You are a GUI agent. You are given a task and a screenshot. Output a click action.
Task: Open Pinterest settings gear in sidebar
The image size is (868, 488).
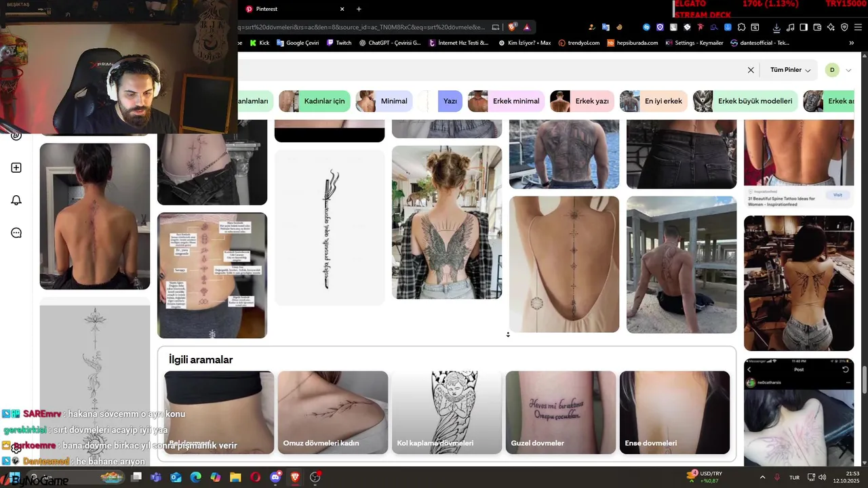pyautogui.click(x=16, y=449)
